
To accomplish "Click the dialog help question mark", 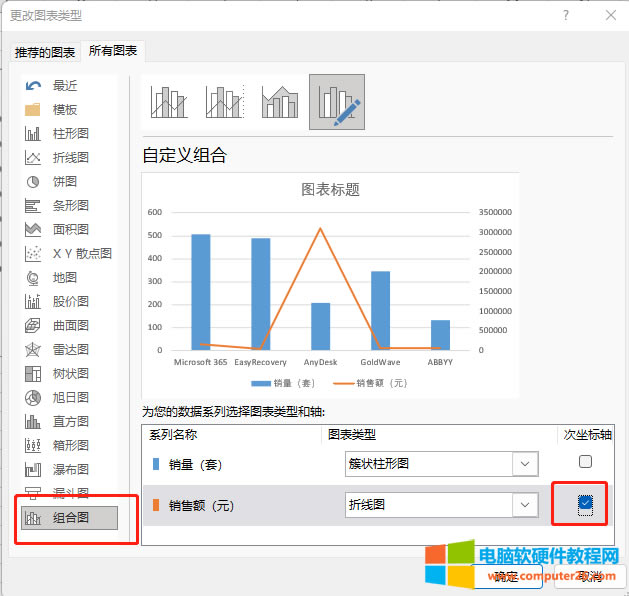I will coord(566,15).
